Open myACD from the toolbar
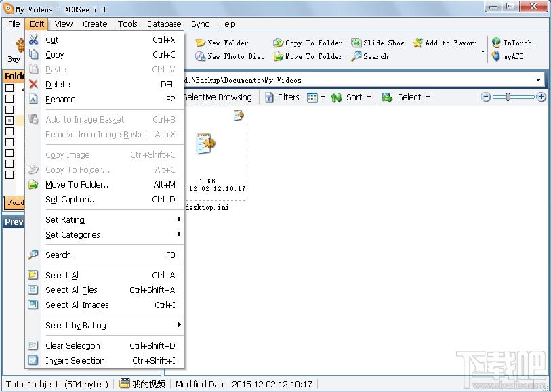 508,56
